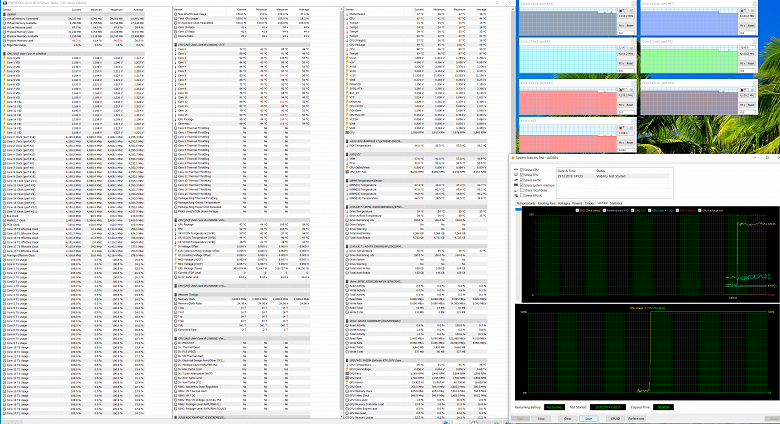Click the CPU chip icon beside Stress CPU
The image size is (780, 424).
pos(516,170)
